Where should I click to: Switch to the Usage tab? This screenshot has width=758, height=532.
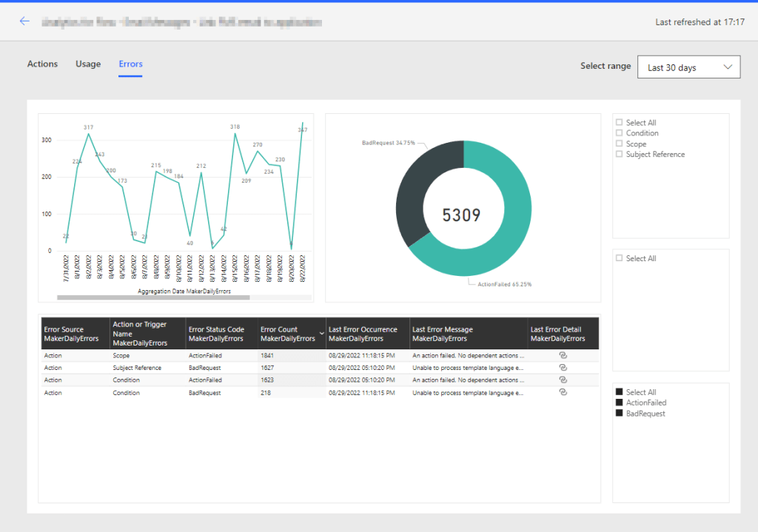point(88,64)
